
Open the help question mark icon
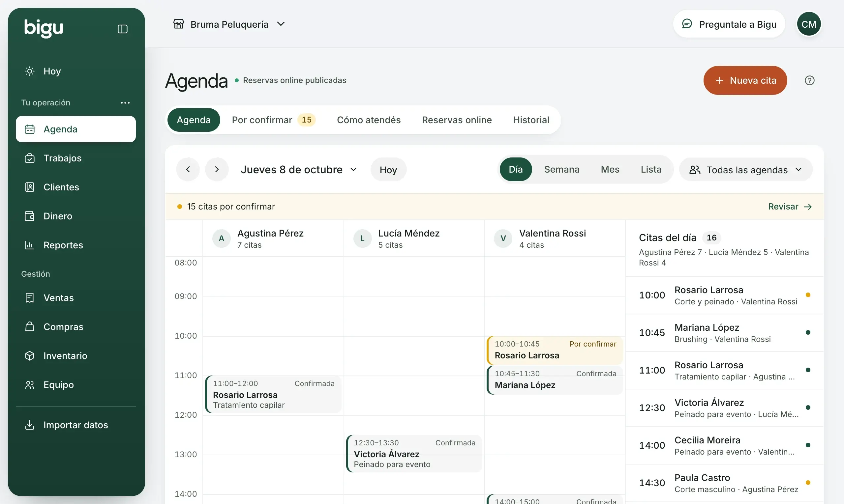(809, 80)
